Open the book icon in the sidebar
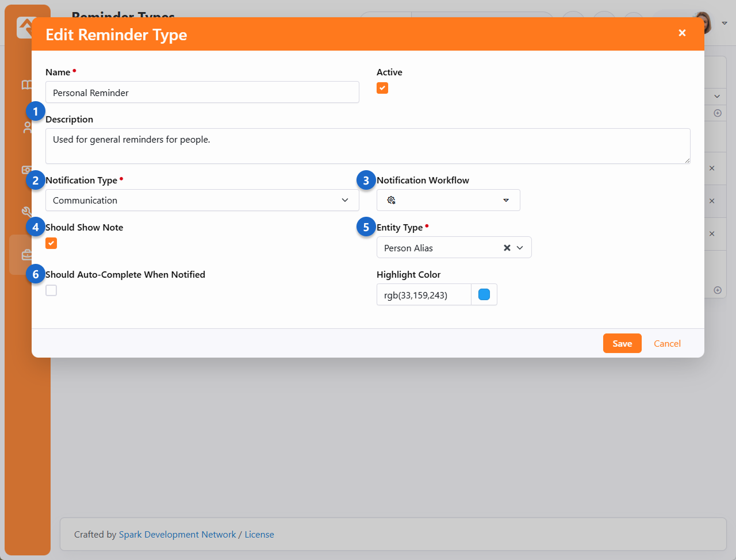This screenshot has height=560, width=736. (26, 85)
